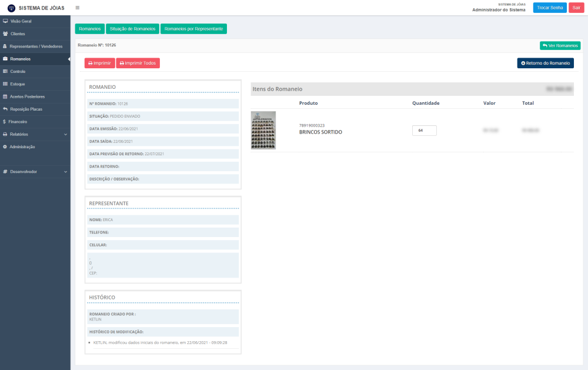This screenshot has height=370, width=588.
Task: Go to Clientes in the sidebar
Action: (18, 34)
